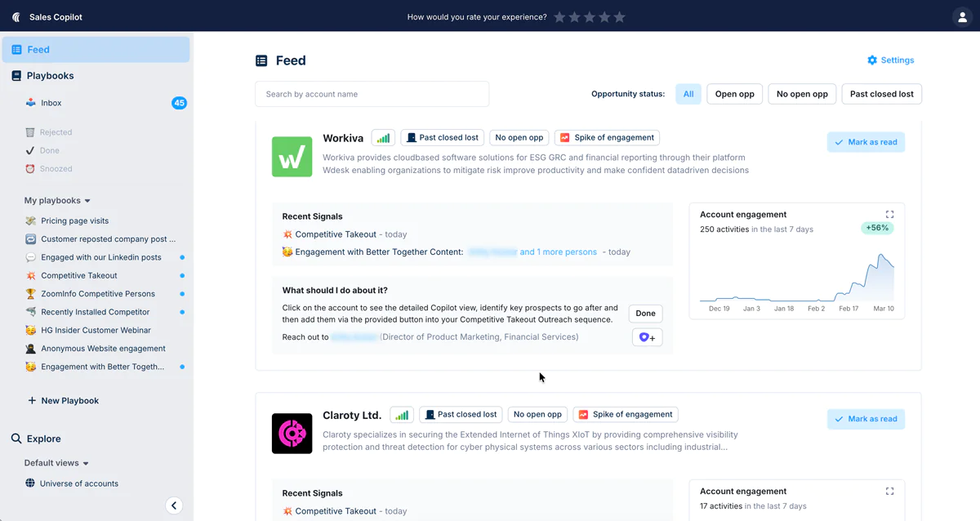Click the 'and 1 more persons' link
This screenshot has height=521, width=980.
(x=558, y=252)
